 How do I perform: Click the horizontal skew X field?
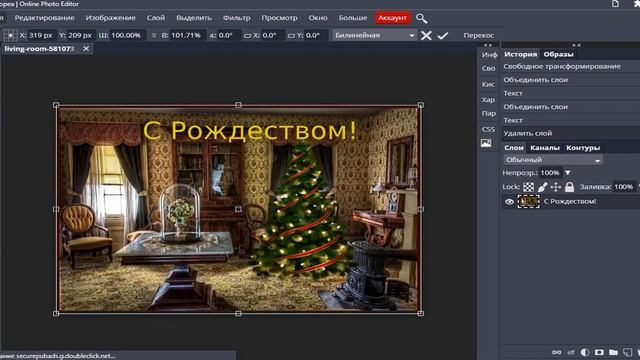272,36
